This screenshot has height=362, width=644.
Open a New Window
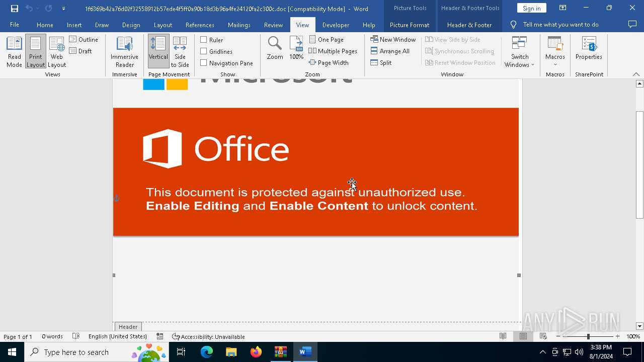[x=393, y=39]
